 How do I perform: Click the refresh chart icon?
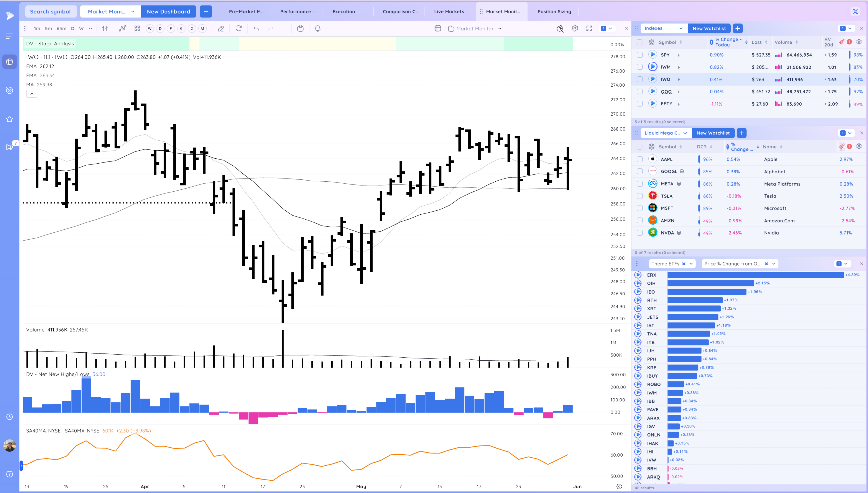(x=239, y=28)
